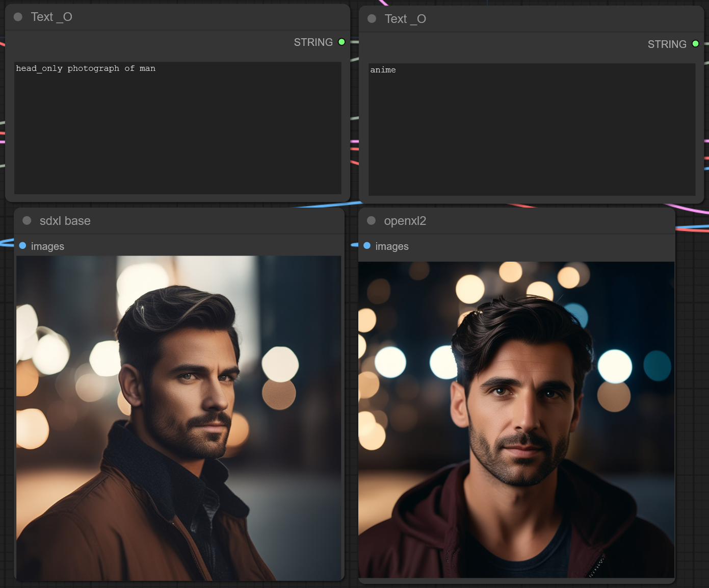The height and width of the screenshot is (588, 709).
Task: Collapse the Text_O node containing 'head_only photograph of man'
Action: click(x=18, y=17)
